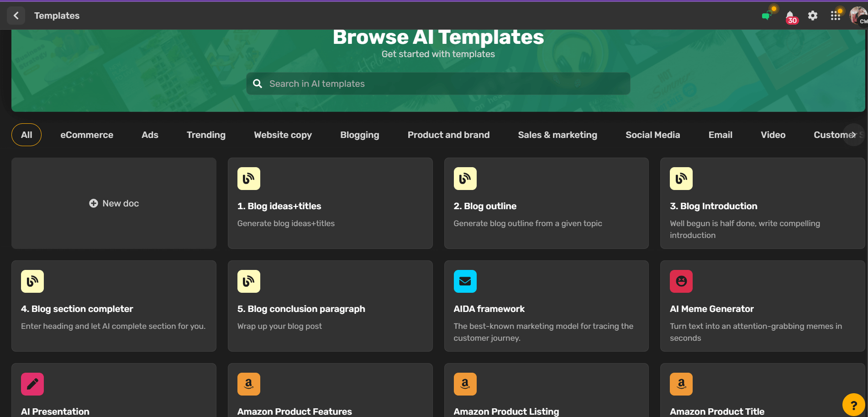This screenshot has width=868, height=417.
Task: Click the Amazon Product Title icon
Action: 681,384
